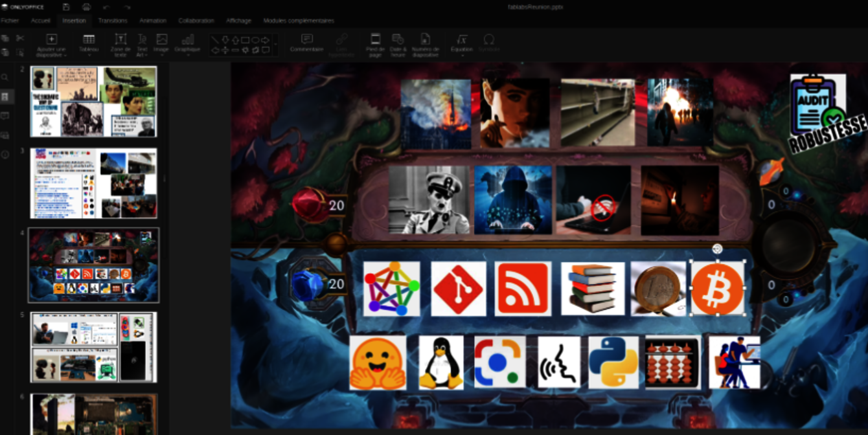This screenshot has width=868, height=435.
Task: Click the rotation handle above Bitcoin image
Action: click(717, 249)
